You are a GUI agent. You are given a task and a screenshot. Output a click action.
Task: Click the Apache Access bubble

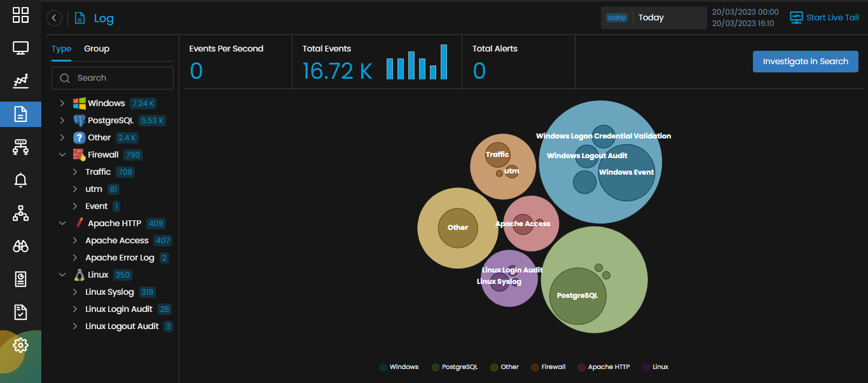coord(523,224)
